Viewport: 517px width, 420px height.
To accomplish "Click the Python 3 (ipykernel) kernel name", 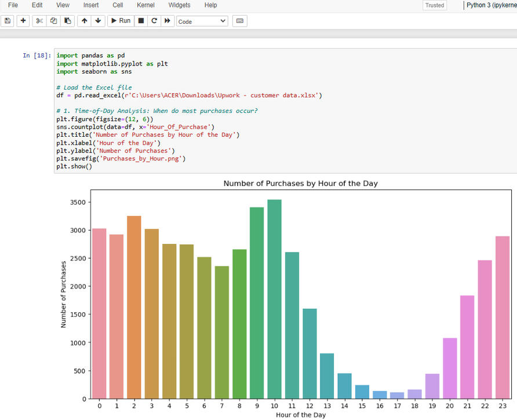I will point(491,5).
